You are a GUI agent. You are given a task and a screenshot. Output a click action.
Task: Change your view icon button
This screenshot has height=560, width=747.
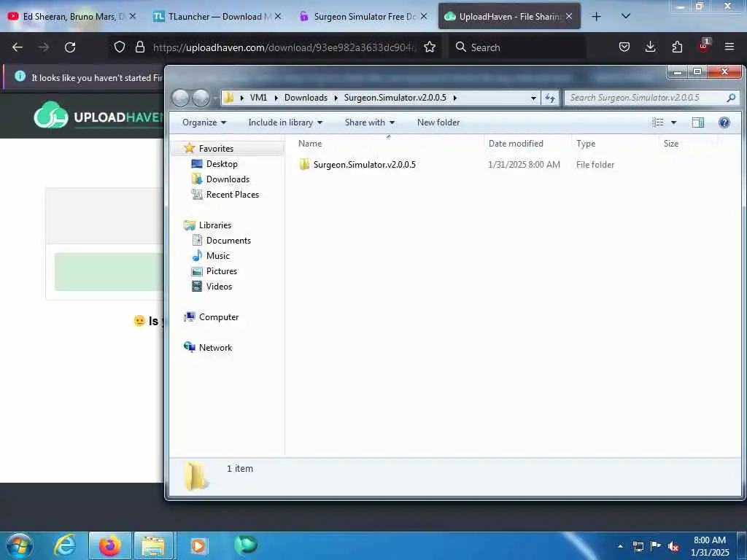(658, 122)
